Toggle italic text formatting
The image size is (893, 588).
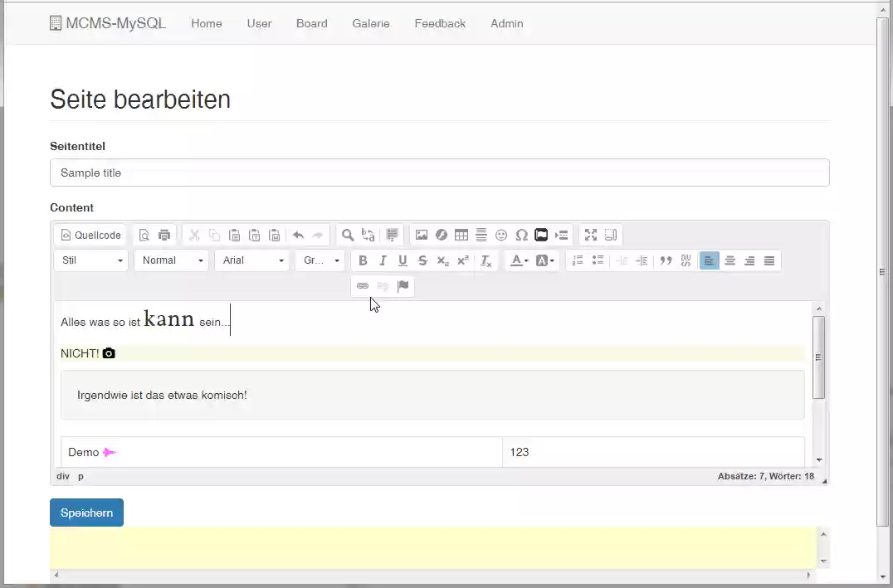383,260
